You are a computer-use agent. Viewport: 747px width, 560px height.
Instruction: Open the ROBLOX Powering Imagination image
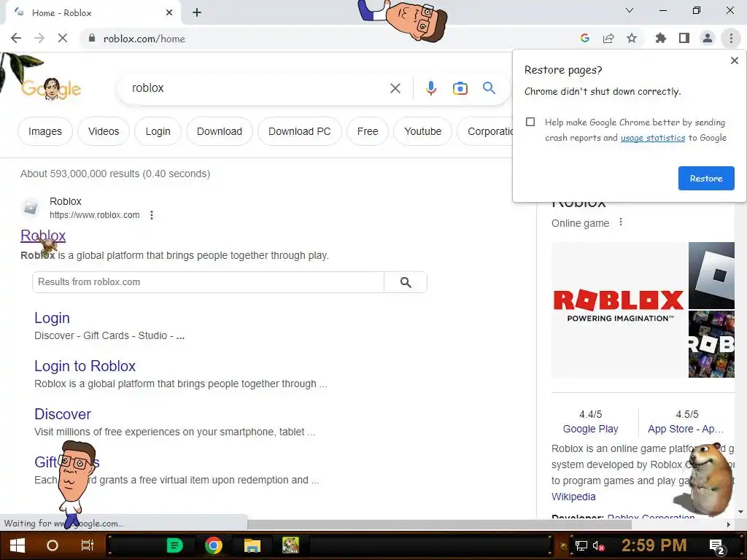(619, 309)
